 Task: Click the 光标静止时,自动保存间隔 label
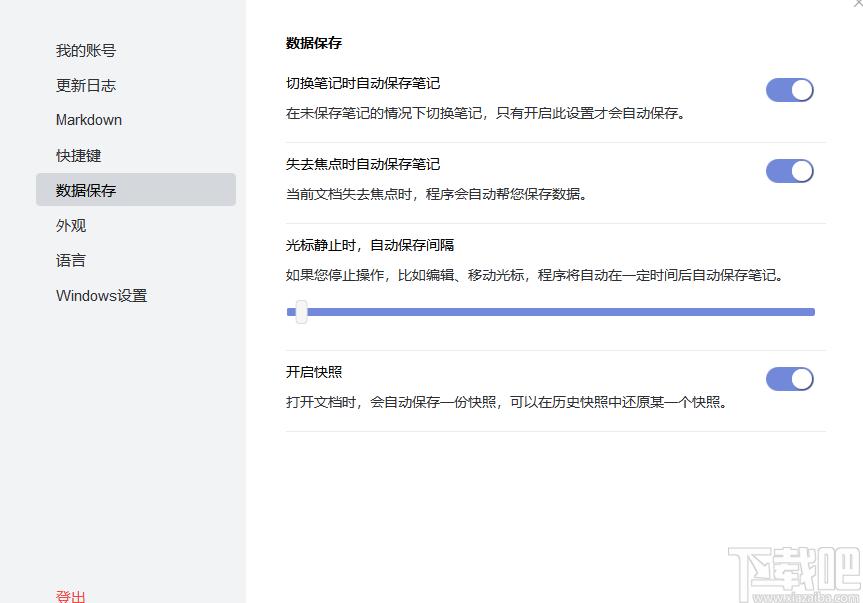point(370,245)
